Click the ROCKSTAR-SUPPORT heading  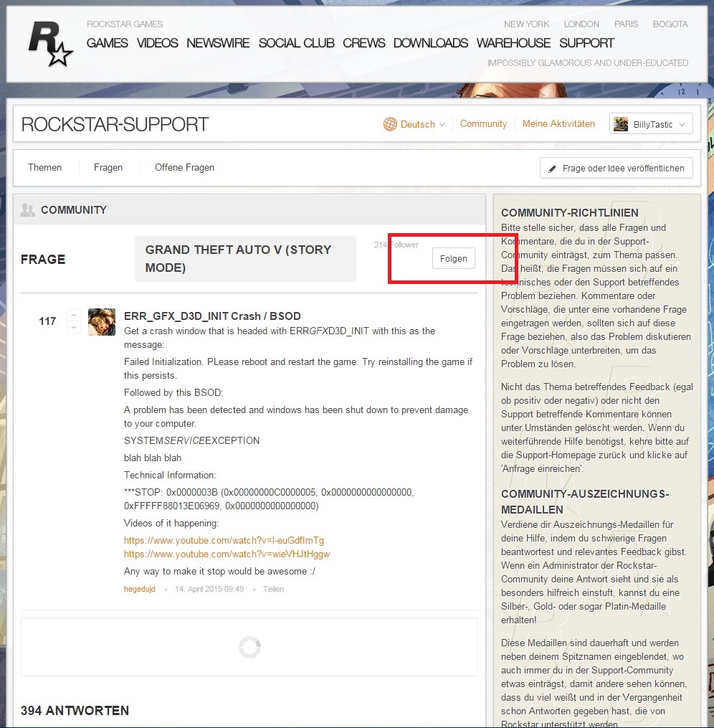tap(115, 124)
